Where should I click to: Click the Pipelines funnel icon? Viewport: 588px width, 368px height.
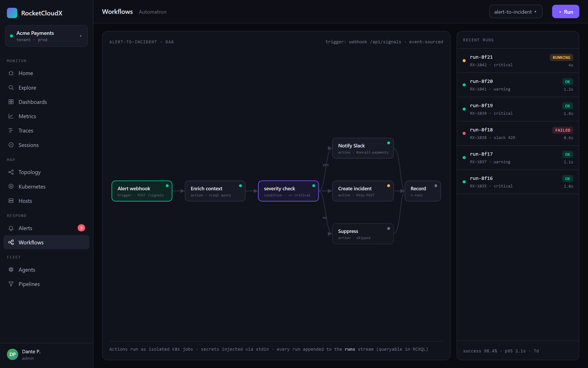pyautogui.click(x=11, y=284)
